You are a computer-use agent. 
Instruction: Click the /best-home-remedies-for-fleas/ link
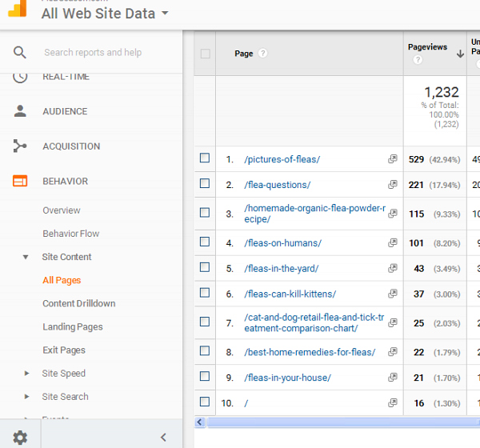(310, 352)
